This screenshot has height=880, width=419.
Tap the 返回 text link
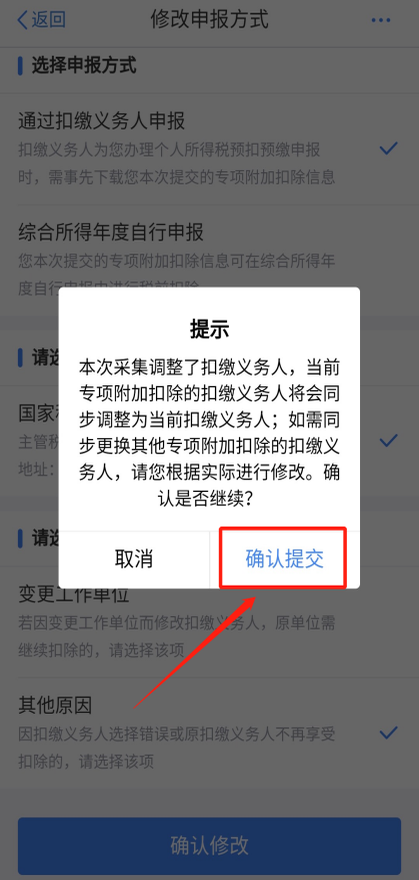(x=48, y=20)
